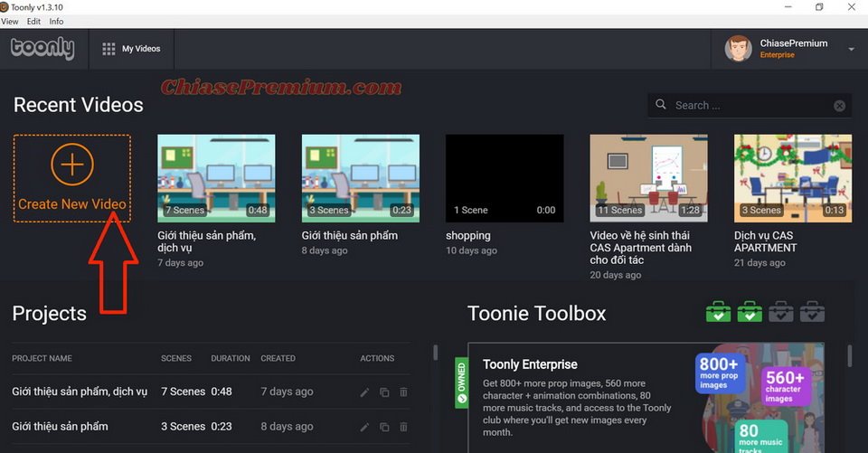
Task: Click 'Dịch vụ CAS APARTMENT' title
Action: point(765,241)
